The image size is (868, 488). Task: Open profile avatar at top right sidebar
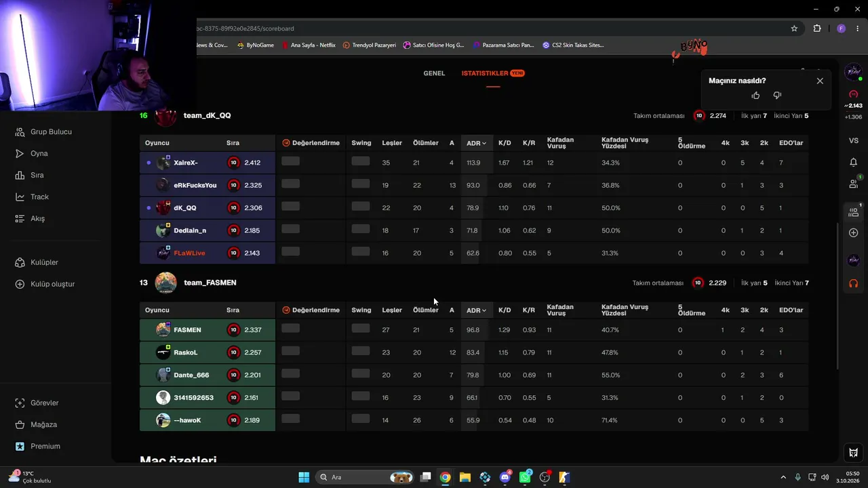coord(854,71)
